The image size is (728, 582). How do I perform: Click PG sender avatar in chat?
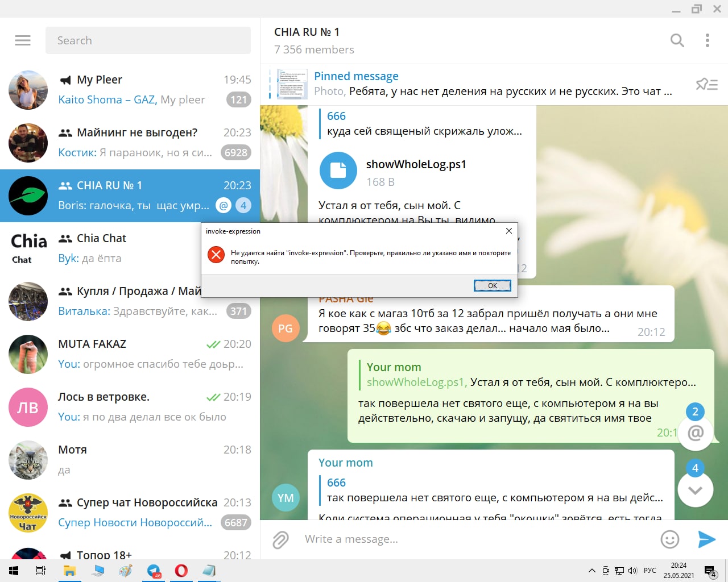point(286,329)
